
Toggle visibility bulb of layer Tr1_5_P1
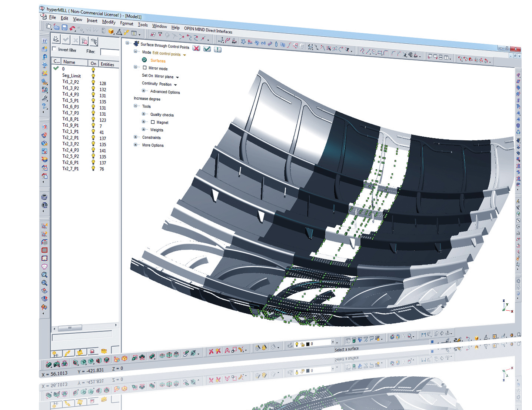pos(93,101)
